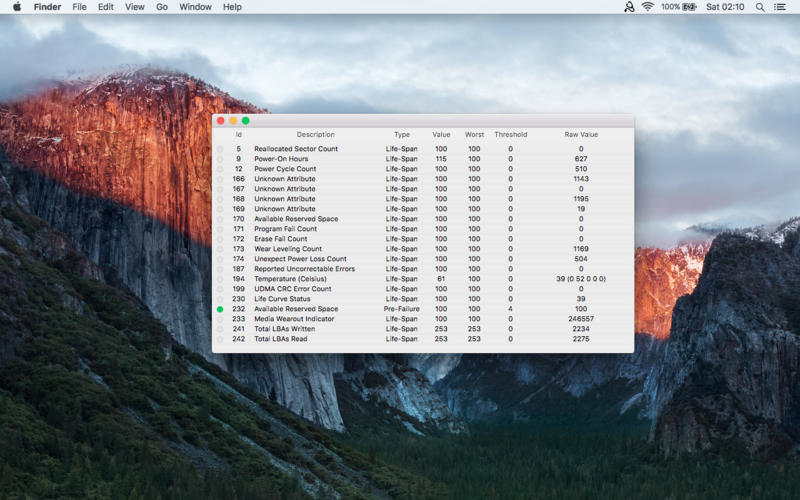Select the Unexpect Power Loss Count row

click(x=423, y=259)
